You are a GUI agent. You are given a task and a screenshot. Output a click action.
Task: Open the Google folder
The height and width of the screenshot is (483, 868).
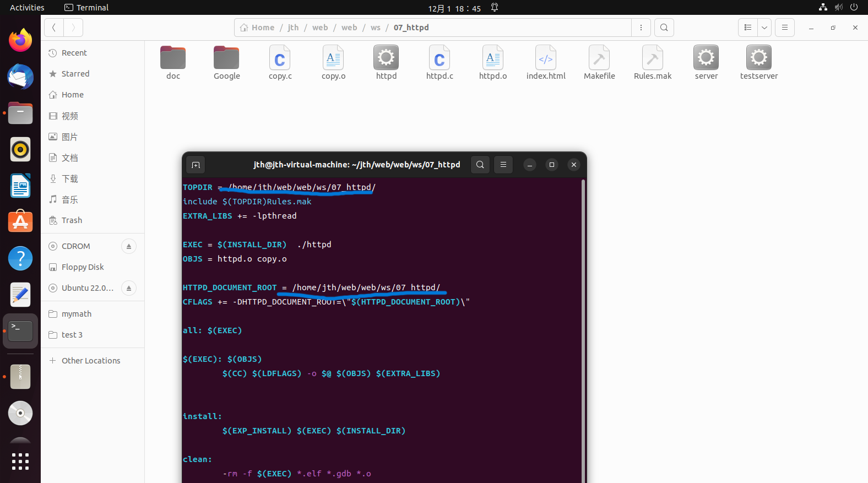(x=226, y=63)
